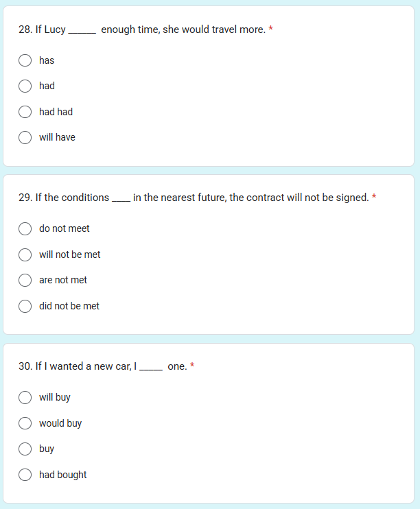Click question 30 text about new car
420x509 pixels.
point(103,366)
